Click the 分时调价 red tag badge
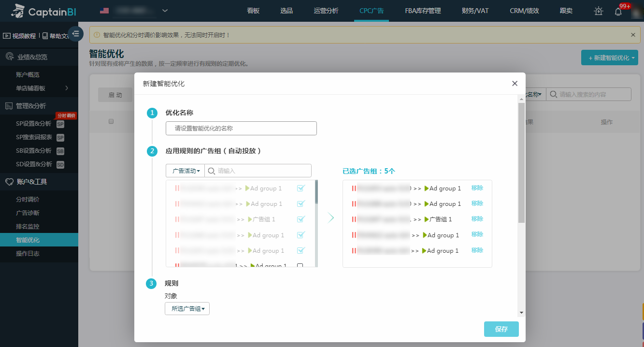The image size is (644, 347). coord(66,116)
